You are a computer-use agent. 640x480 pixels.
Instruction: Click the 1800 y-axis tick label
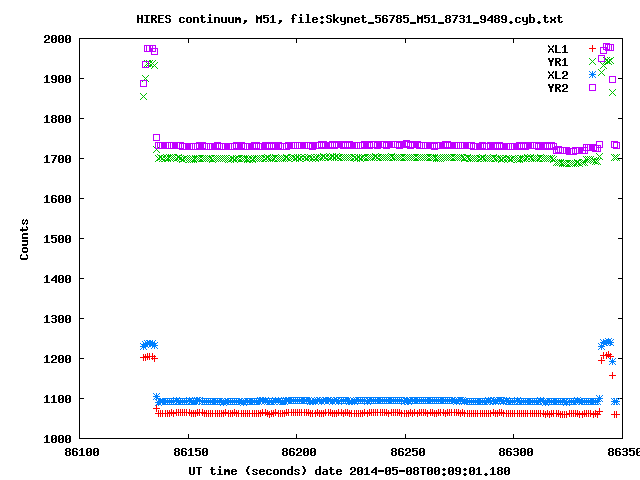(x=57, y=119)
